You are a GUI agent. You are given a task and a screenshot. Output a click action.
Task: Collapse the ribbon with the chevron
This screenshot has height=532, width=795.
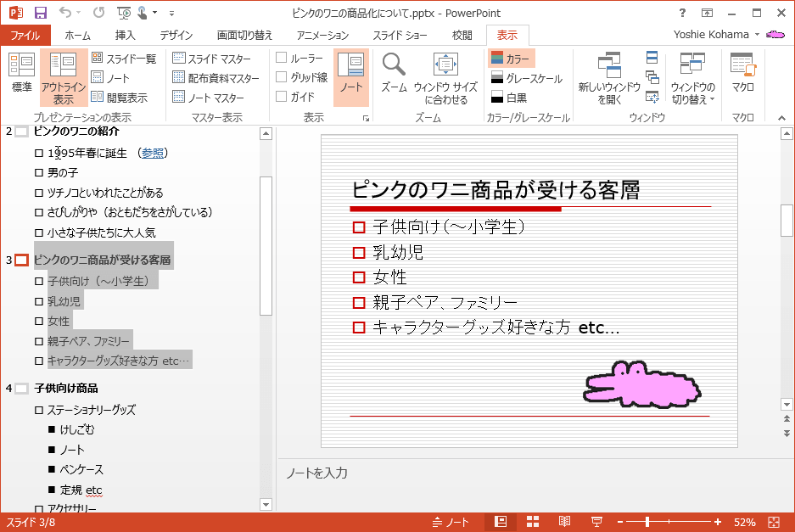coord(781,118)
